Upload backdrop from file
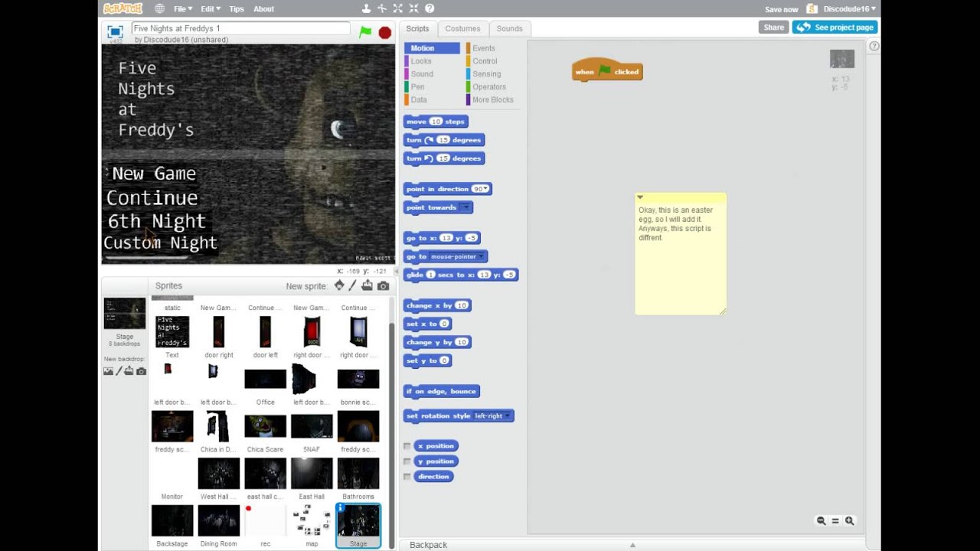This screenshot has height=551, width=980. click(x=129, y=371)
